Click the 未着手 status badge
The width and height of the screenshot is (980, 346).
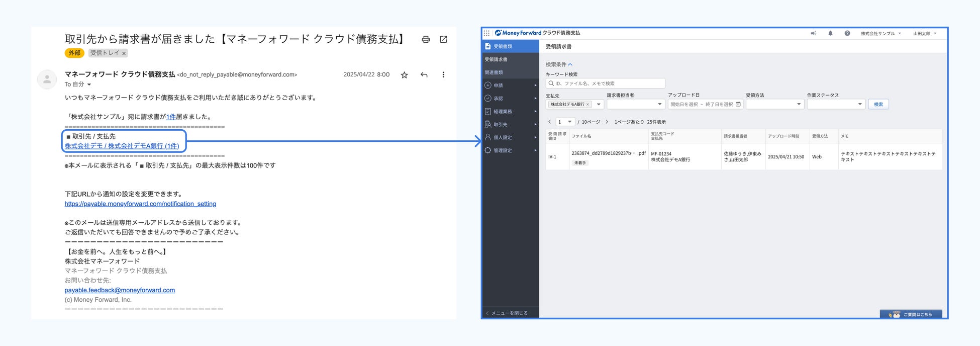pos(580,163)
